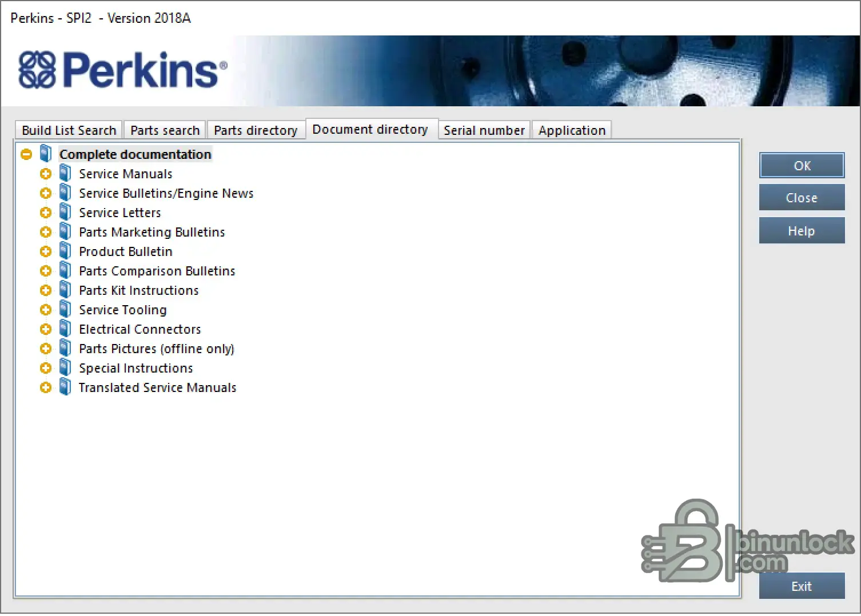
Task: Click the book icon for Parts Comparison Bulletins
Action: point(65,270)
